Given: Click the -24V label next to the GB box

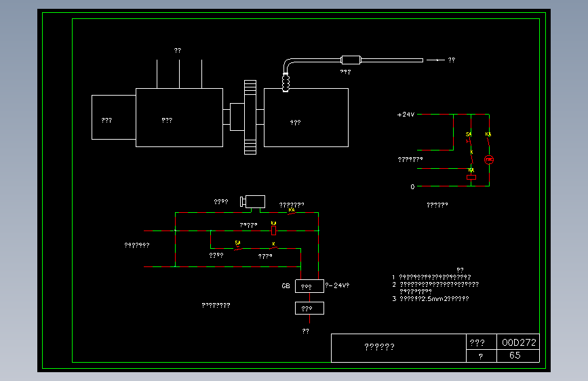Looking at the screenshot, I should (x=337, y=285).
